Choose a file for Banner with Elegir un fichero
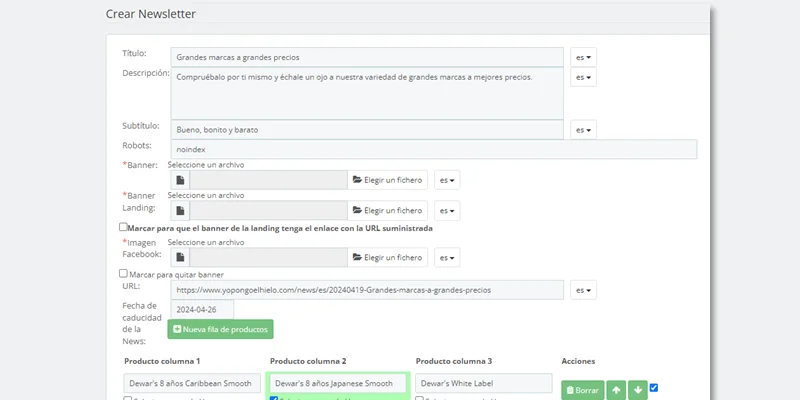Screen dimensions: 800x400 pyautogui.click(x=388, y=180)
